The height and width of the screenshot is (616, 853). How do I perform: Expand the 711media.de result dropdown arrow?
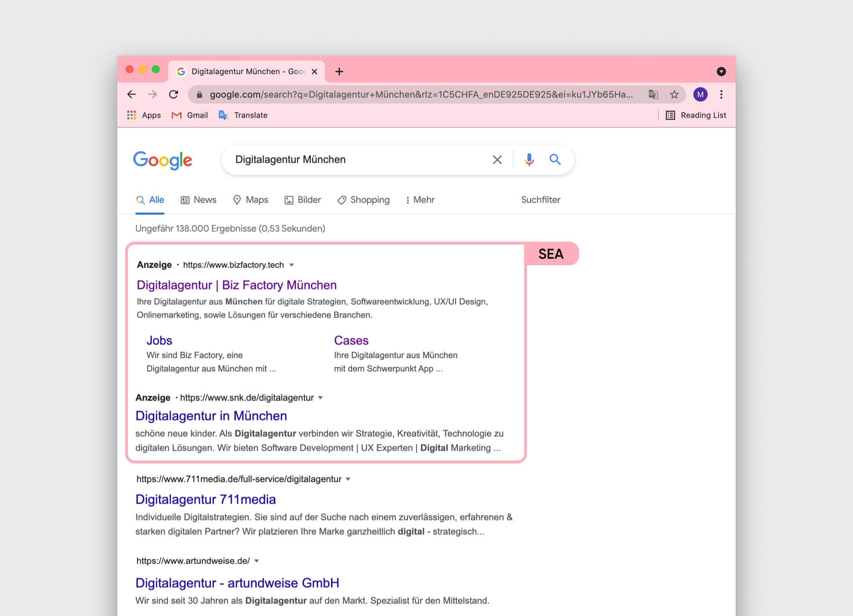pos(348,479)
